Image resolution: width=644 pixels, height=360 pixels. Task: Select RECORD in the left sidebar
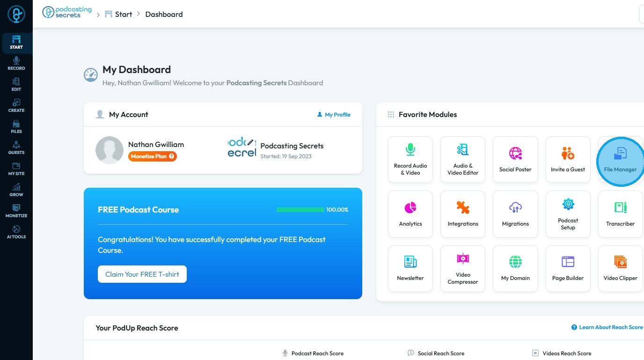tap(16, 64)
